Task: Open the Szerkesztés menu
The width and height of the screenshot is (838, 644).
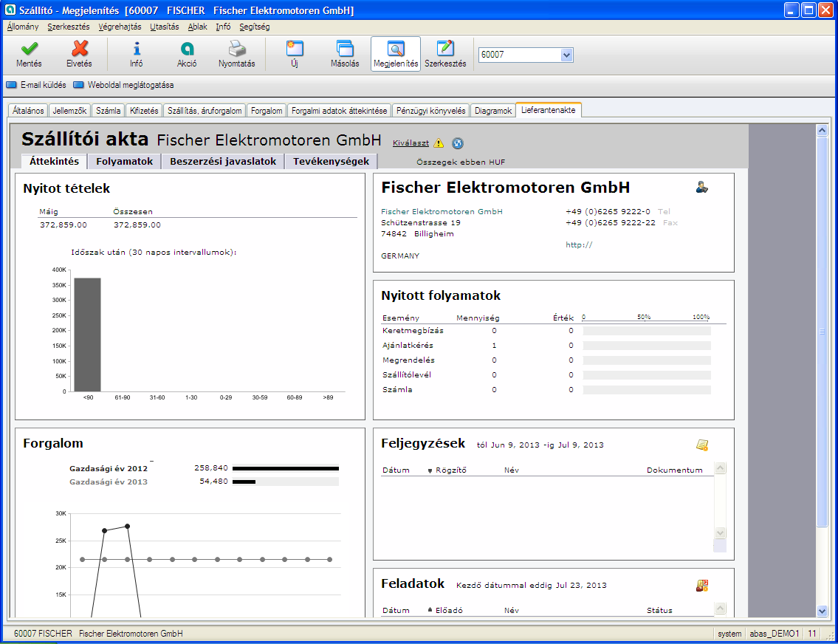Action: (x=69, y=27)
